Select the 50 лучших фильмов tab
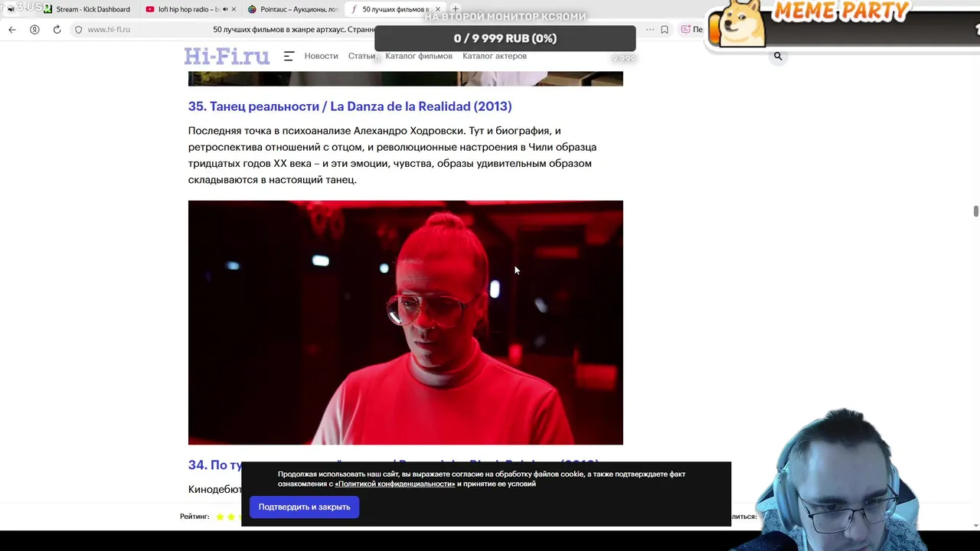 [x=394, y=9]
